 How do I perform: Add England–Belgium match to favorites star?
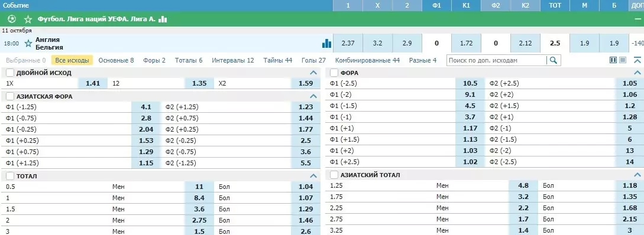(x=28, y=43)
